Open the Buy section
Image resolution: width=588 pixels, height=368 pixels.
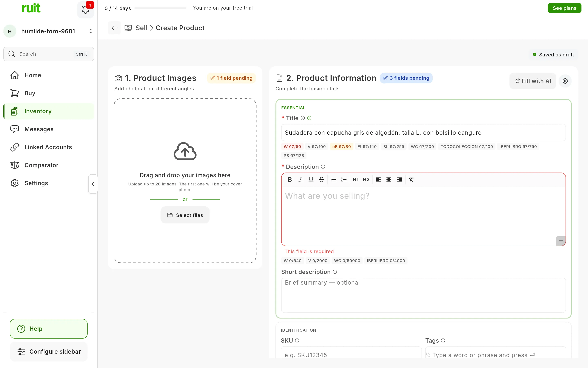coord(49,93)
